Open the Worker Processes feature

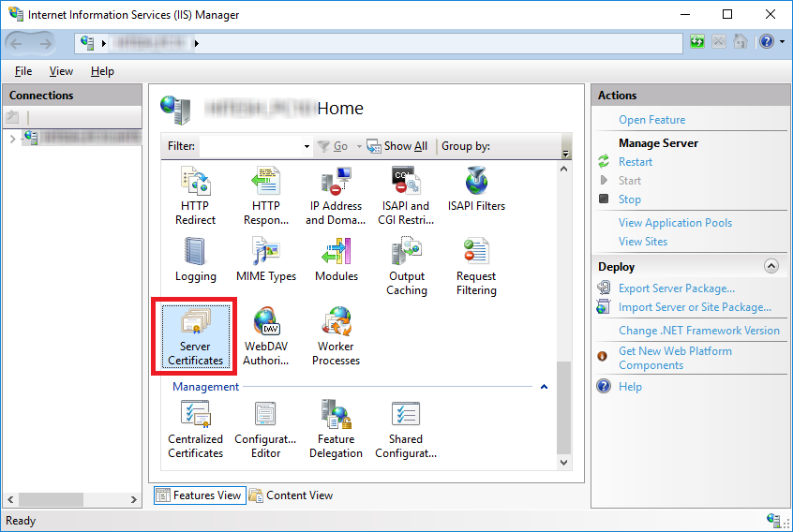[336, 336]
